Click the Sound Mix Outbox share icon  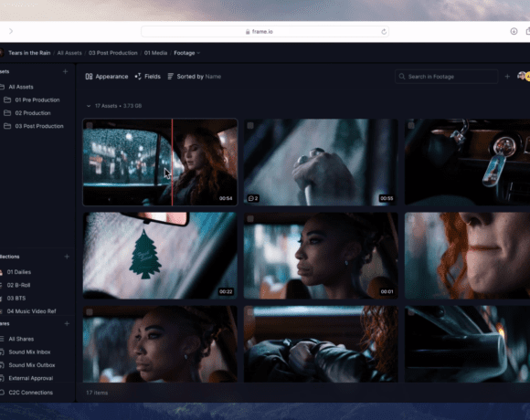pos(2,365)
